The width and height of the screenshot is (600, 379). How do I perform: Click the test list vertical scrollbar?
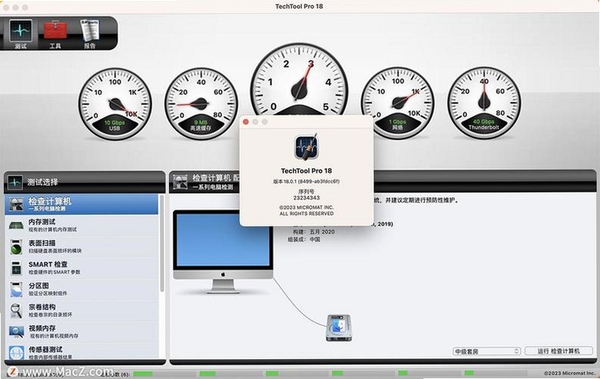162,243
